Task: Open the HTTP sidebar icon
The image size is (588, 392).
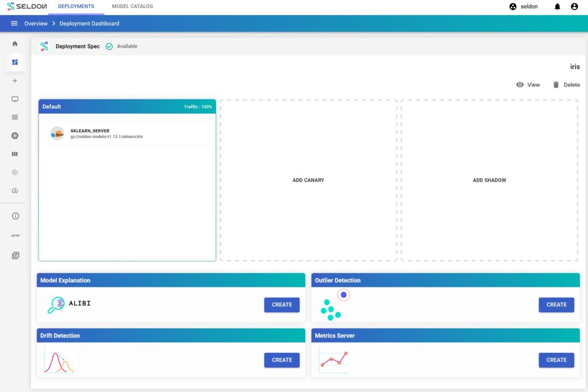Action: [16, 236]
